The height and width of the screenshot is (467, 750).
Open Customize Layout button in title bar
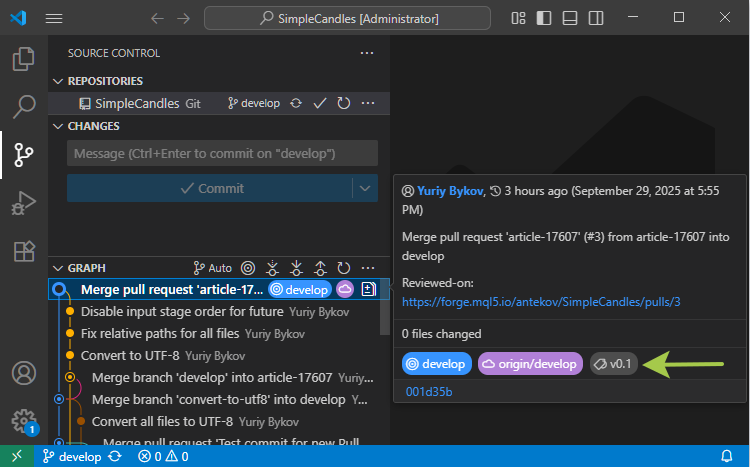pos(518,18)
